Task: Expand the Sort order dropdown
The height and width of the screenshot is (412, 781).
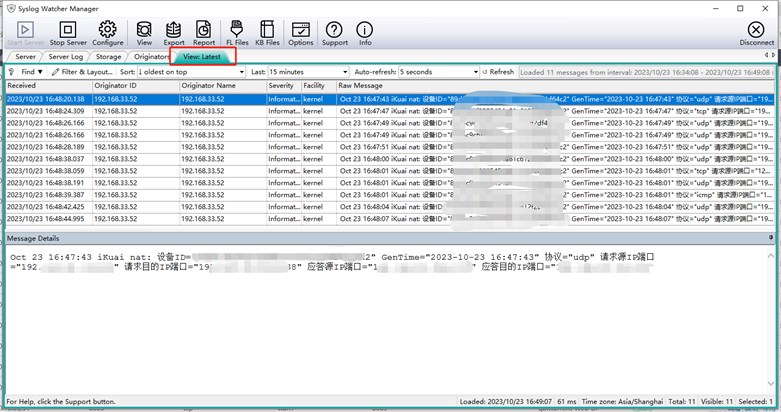Action: click(x=242, y=72)
